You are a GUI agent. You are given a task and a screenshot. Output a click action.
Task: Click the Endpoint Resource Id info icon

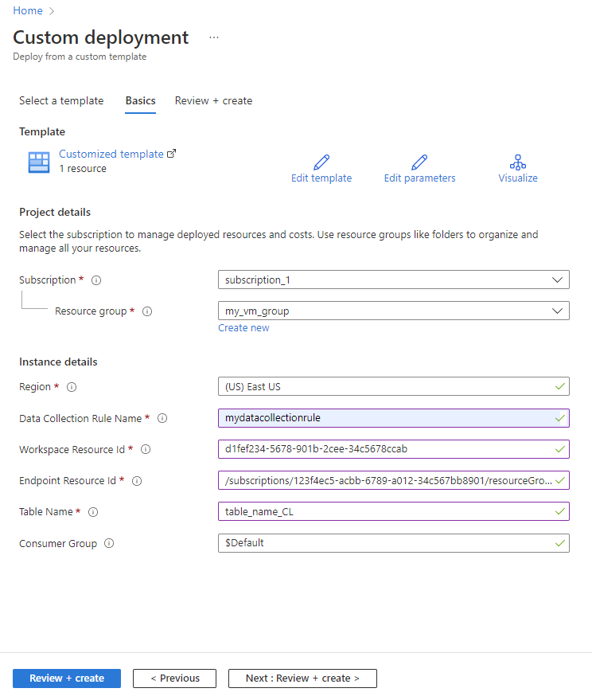click(x=137, y=481)
